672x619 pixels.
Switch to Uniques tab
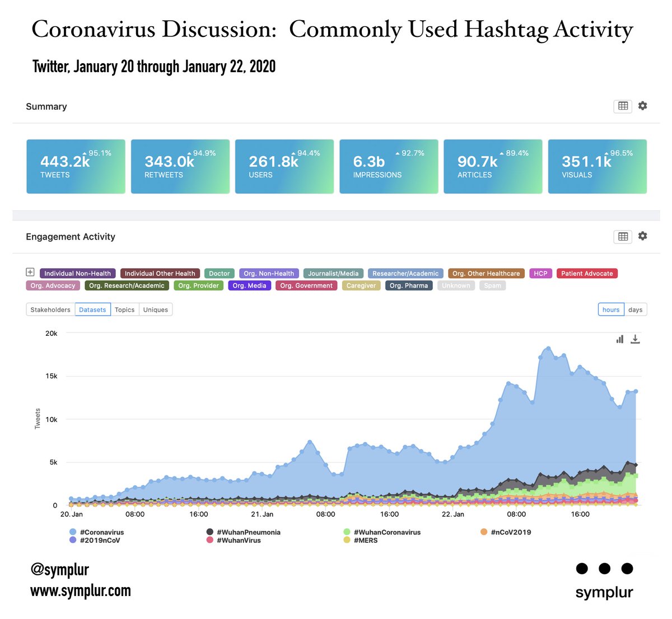point(156,309)
